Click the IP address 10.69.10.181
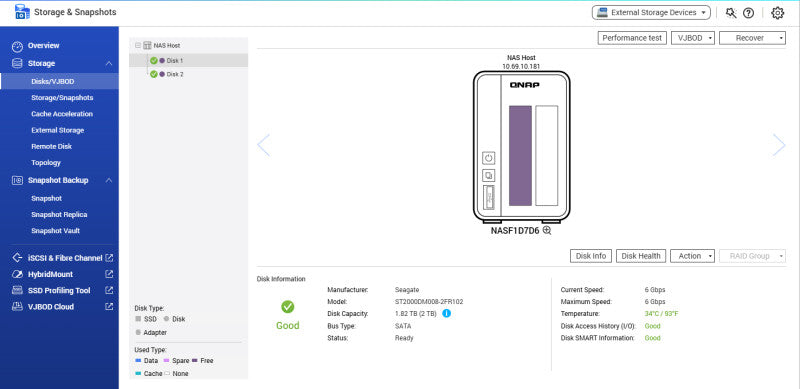Screen dimensions: 800x389 [x=521, y=66]
